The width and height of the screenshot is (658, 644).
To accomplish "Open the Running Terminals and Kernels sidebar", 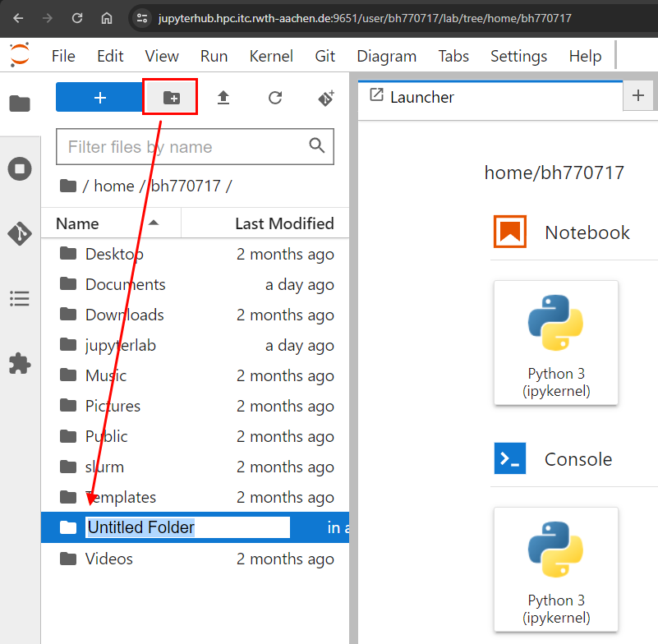I will [20, 169].
